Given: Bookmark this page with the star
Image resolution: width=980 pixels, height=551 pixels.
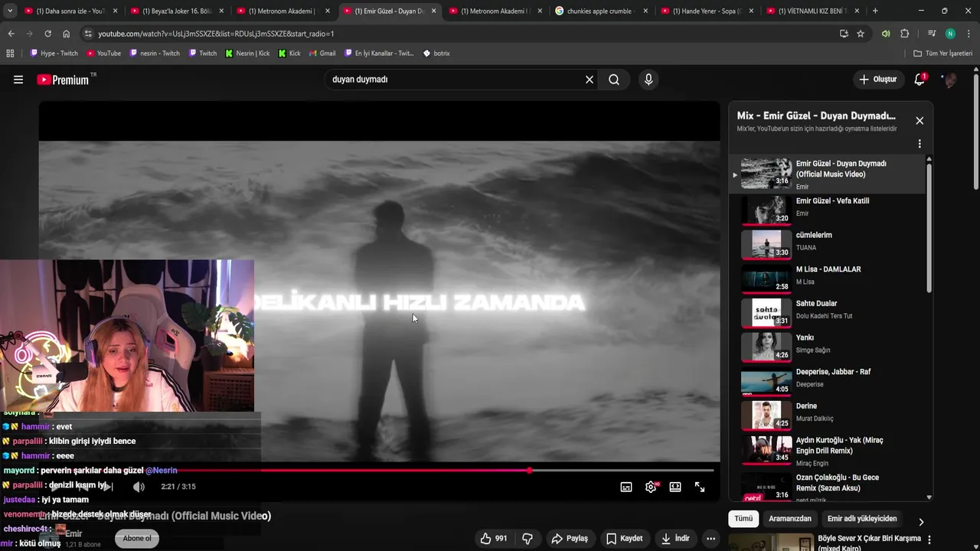Looking at the screenshot, I should (861, 34).
